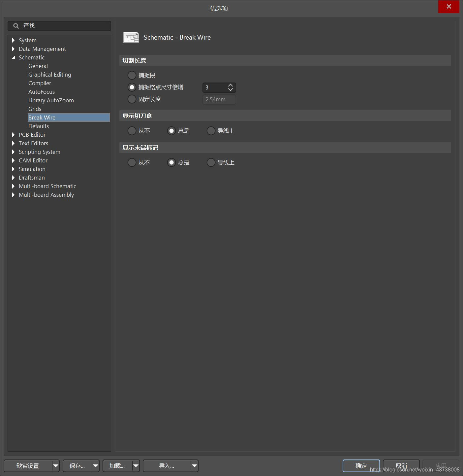Click the 显示切刀盒 section header
The image size is (463, 476).
285,116
